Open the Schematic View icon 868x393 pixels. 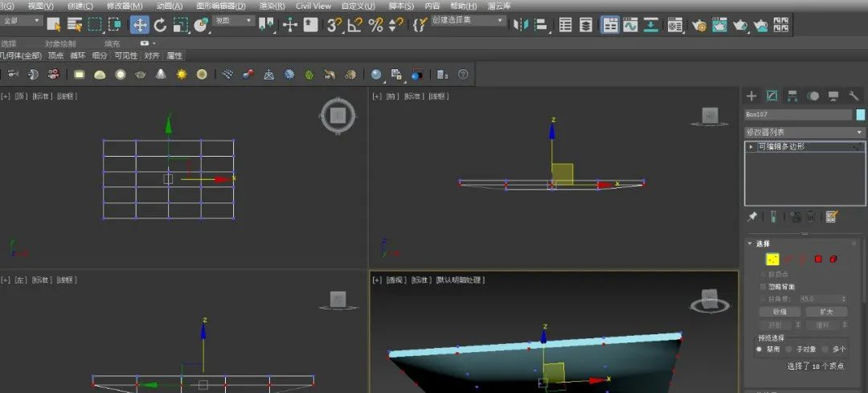tap(651, 24)
